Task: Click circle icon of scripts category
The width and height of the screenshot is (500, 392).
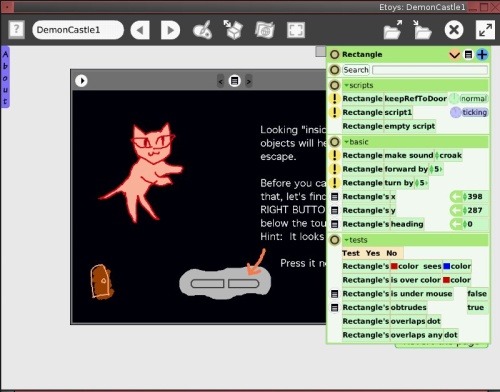Action: tap(335, 85)
